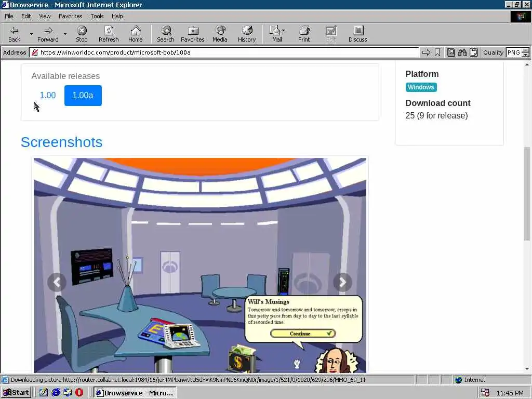Viewport: 532px width, 399px height.
Task: Stop loading the page
Action: [82, 34]
